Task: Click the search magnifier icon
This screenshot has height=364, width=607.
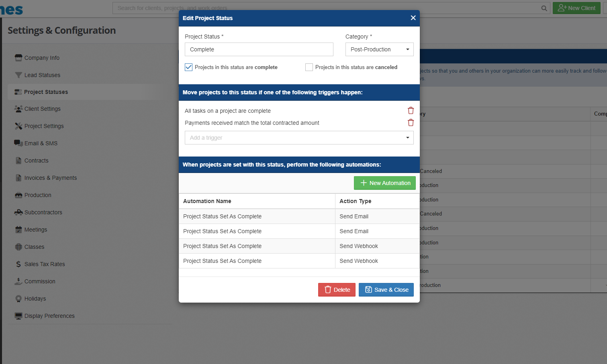Action: tap(544, 8)
